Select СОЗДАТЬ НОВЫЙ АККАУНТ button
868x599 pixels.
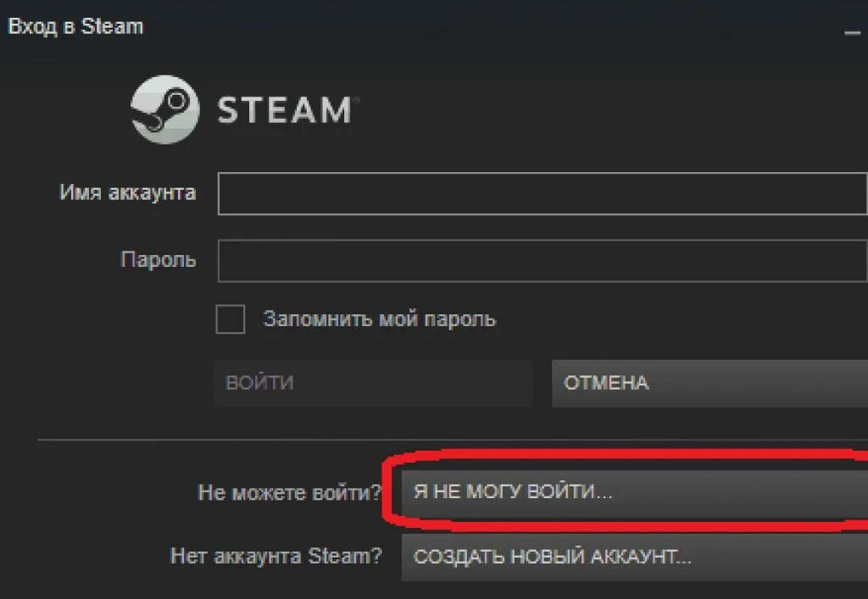[634, 557]
